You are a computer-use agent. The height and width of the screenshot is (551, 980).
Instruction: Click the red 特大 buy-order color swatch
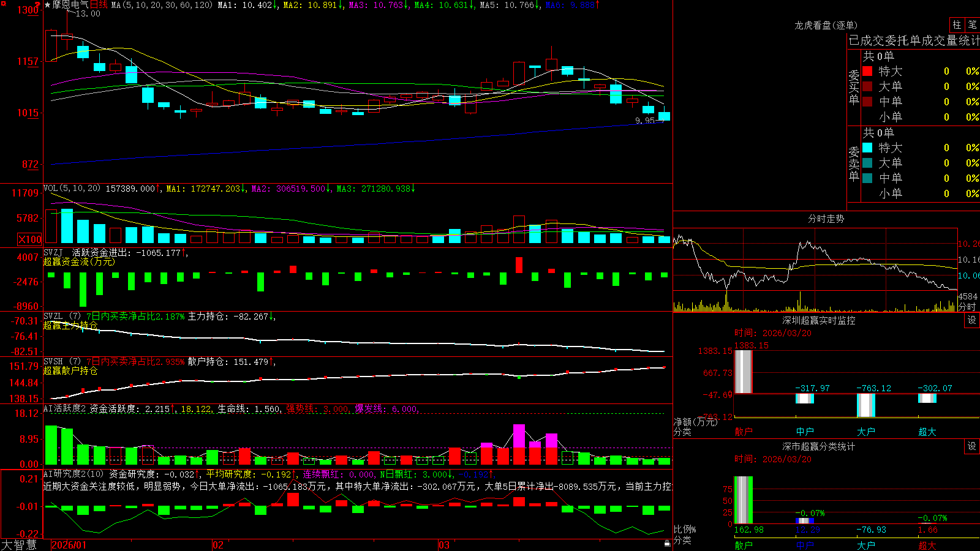tap(867, 71)
